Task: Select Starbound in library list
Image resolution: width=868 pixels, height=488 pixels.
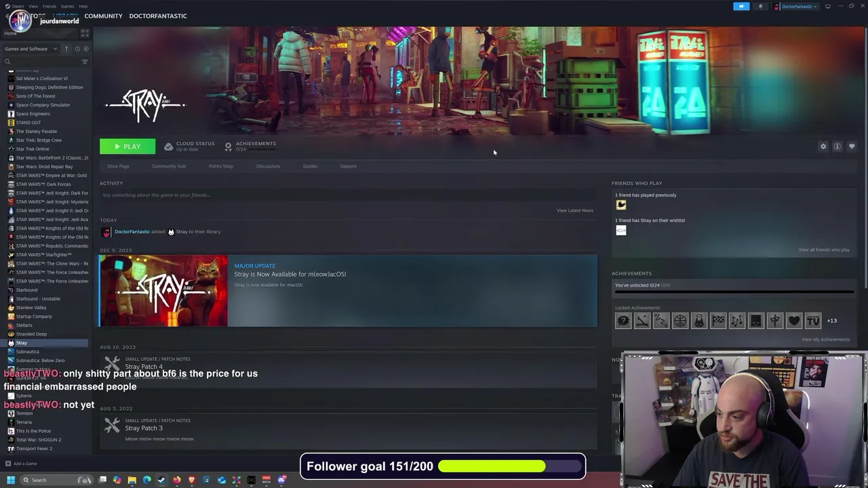Action: pyautogui.click(x=26, y=290)
